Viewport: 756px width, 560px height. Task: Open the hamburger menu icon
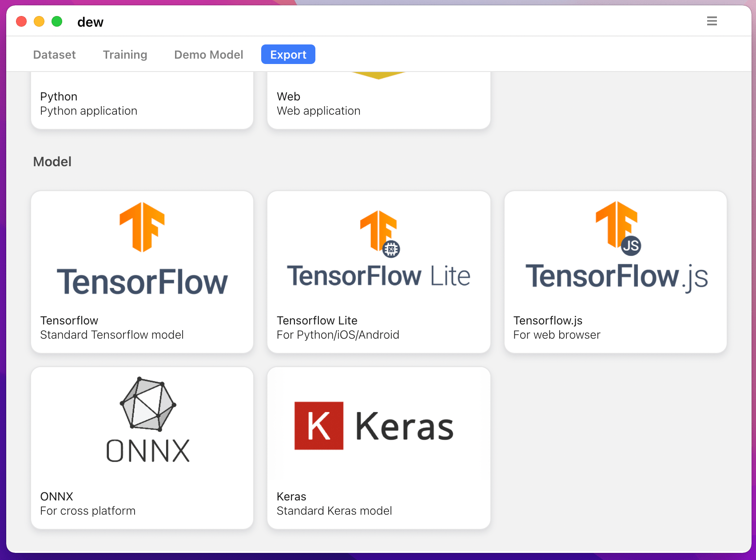712,21
